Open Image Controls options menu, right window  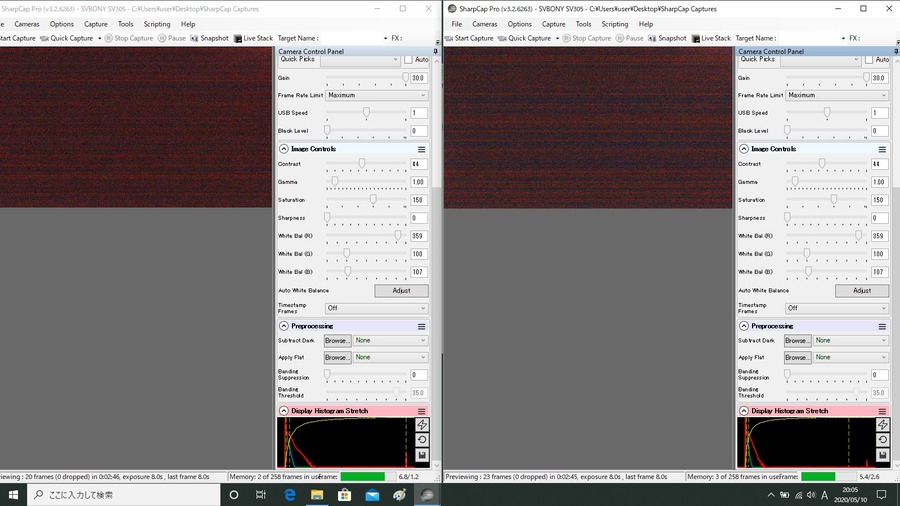pos(882,149)
